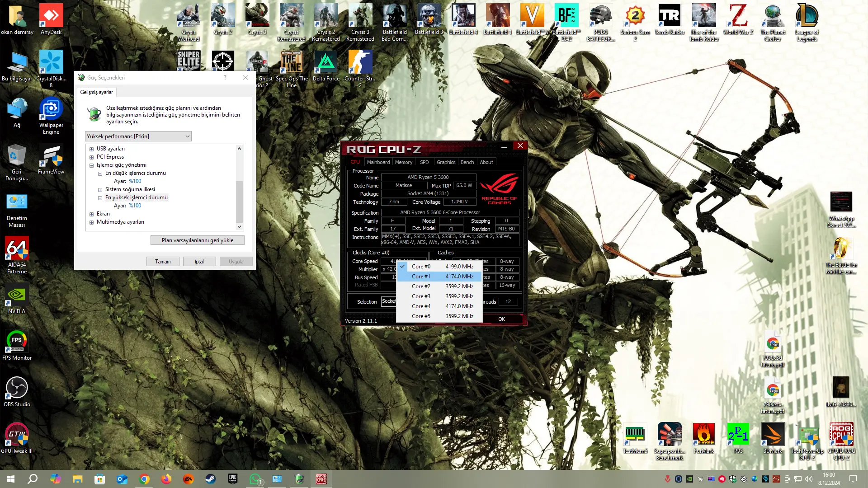The image size is (868, 488).
Task: Click the %100 value under 'En düşük işlemci durumu'
Action: coord(135,181)
